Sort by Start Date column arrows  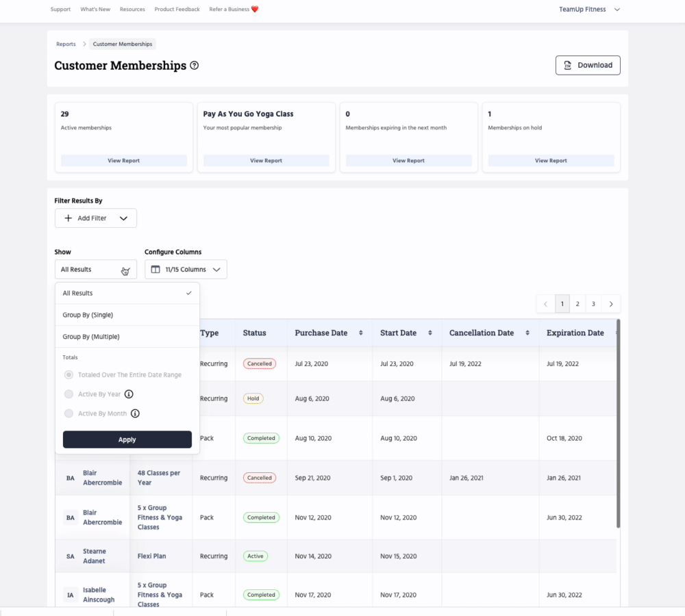click(x=430, y=333)
